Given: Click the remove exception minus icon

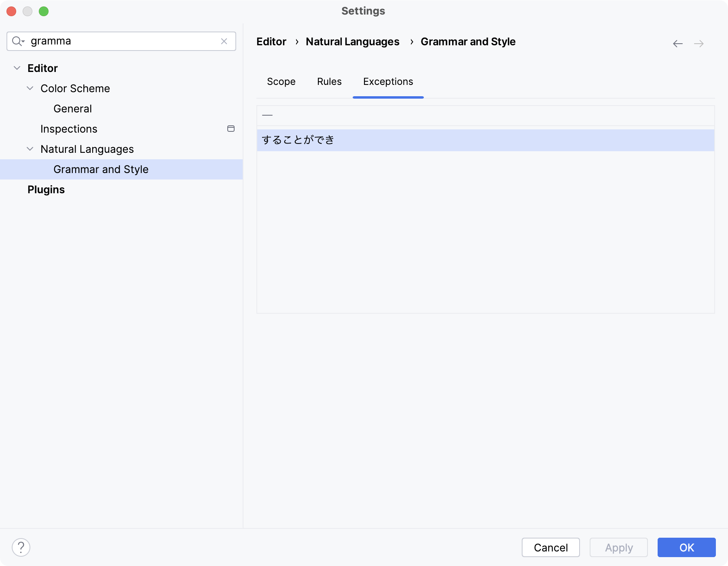Looking at the screenshot, I should pyautogui.click(x=267, y=116).
